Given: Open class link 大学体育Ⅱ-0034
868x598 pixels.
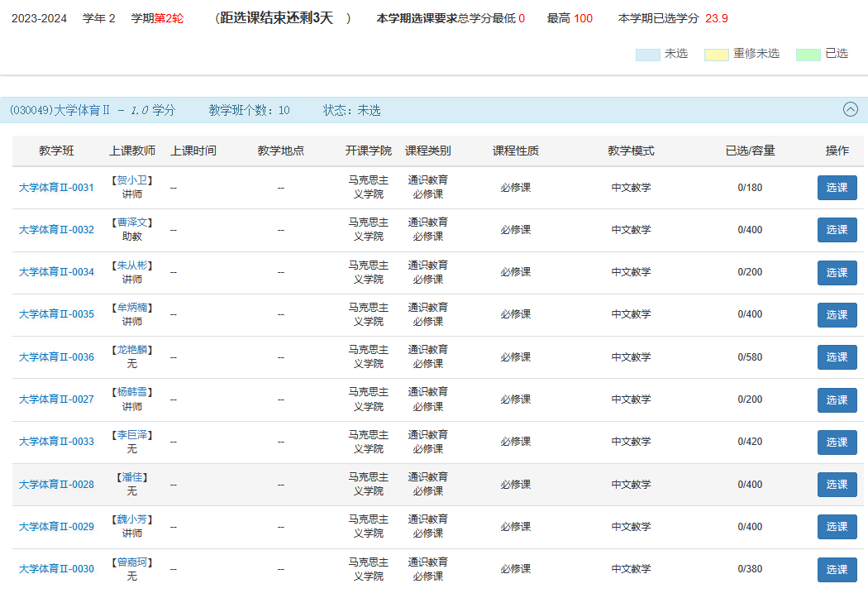Looking at the screenshot, I should [x=56, y=272].
